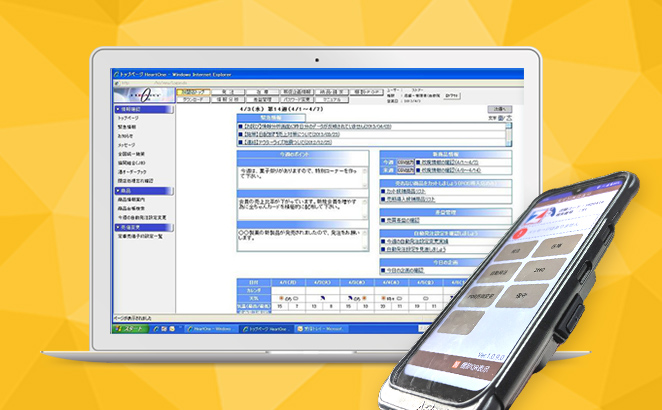Open the 発注 top navigation button
Image resolution: width=662 pixels, height=410 pixels.
[x=228, y=92]
